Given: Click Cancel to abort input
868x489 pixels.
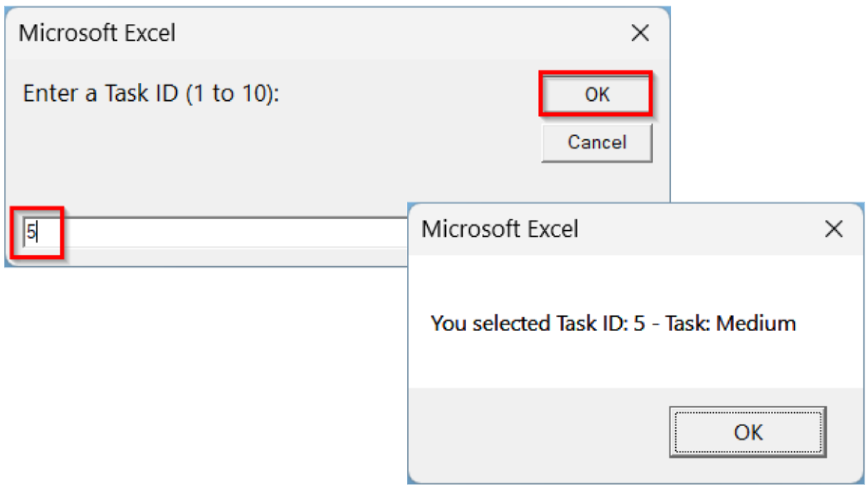Looking at the screenshot, I should [596, 142].
